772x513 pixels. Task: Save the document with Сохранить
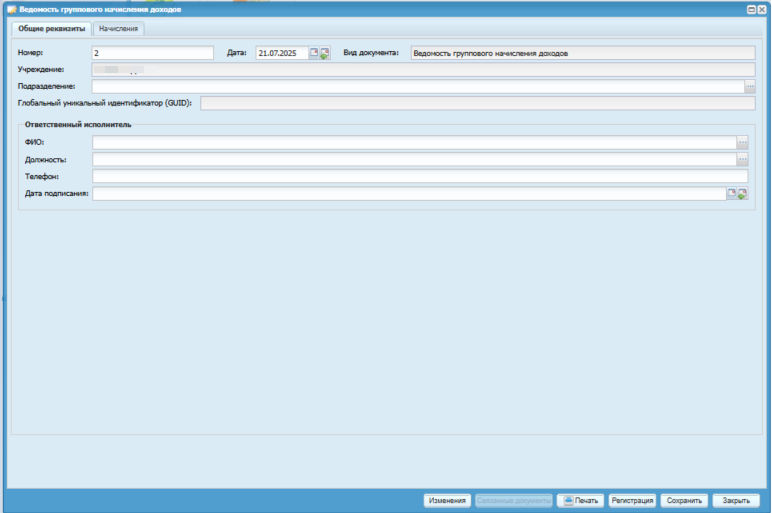[x=684, y=500]
